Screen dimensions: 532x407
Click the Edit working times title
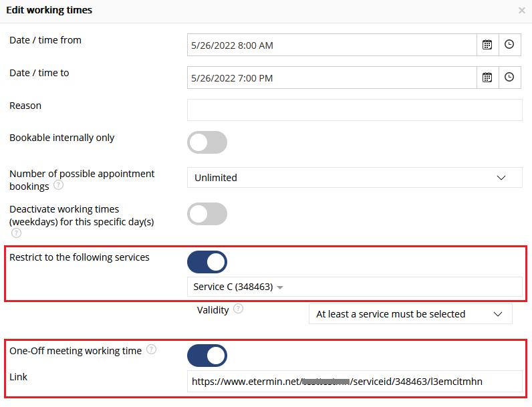(x=49, y=10)
